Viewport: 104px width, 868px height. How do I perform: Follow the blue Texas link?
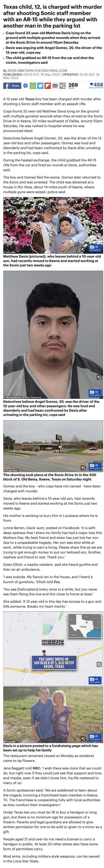pos(30,99)
